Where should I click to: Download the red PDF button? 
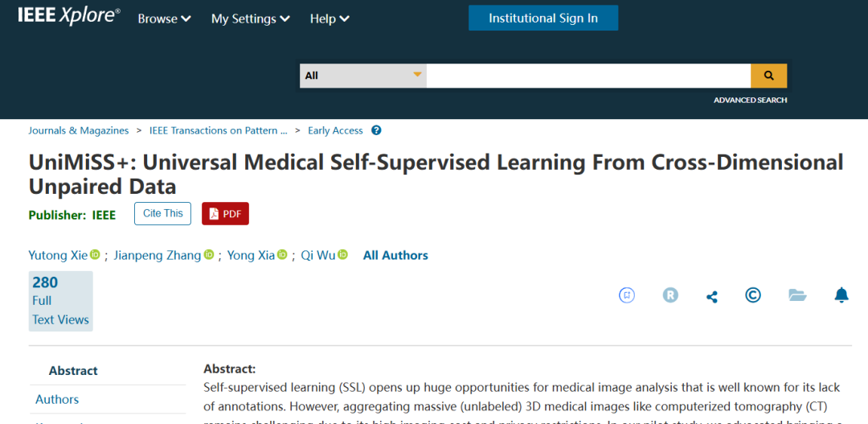click(x=225, y=214)
